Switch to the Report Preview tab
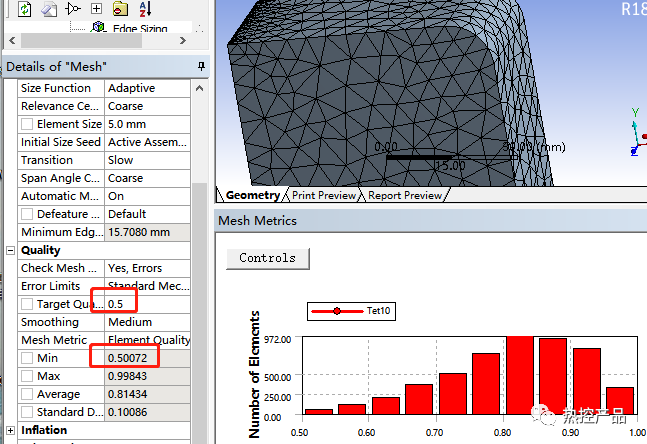647x444 pixels. [405, 195]
